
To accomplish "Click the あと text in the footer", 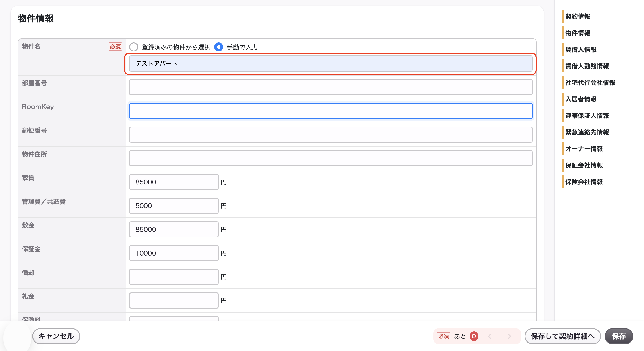I will point(460,336).
